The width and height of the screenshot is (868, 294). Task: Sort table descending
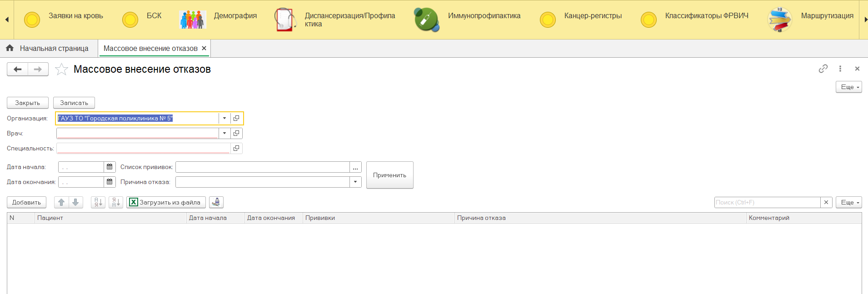point(116,202)
